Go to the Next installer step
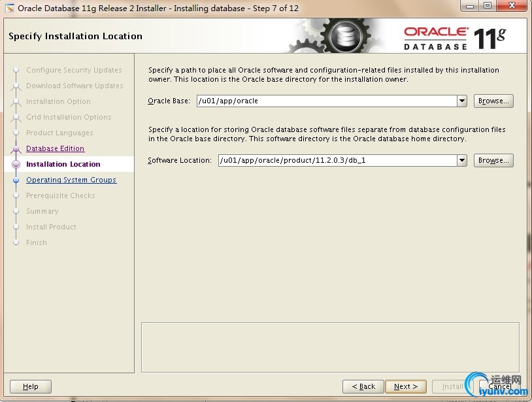 tap(405, 386)
